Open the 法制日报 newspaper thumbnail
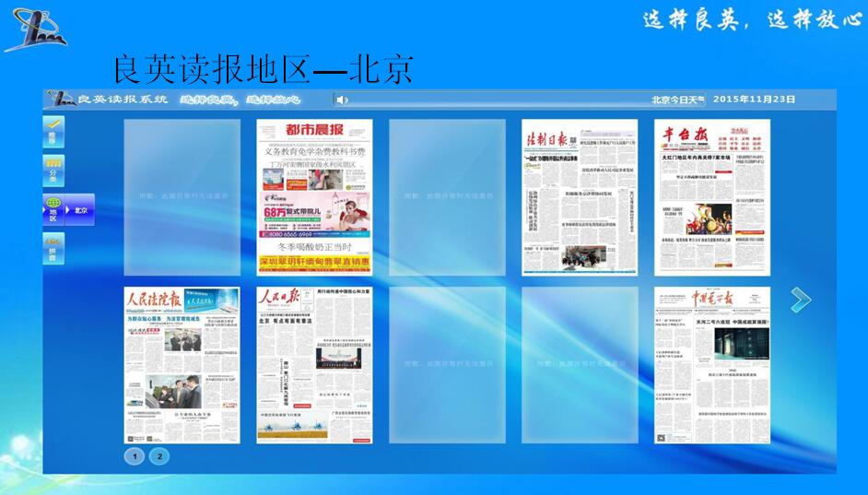 [x=580, y=196]
